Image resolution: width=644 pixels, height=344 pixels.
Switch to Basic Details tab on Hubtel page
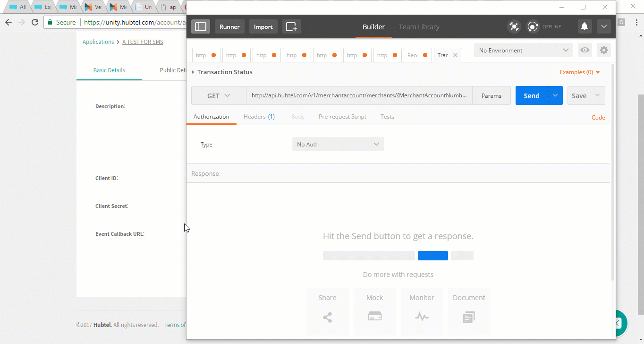109,70
